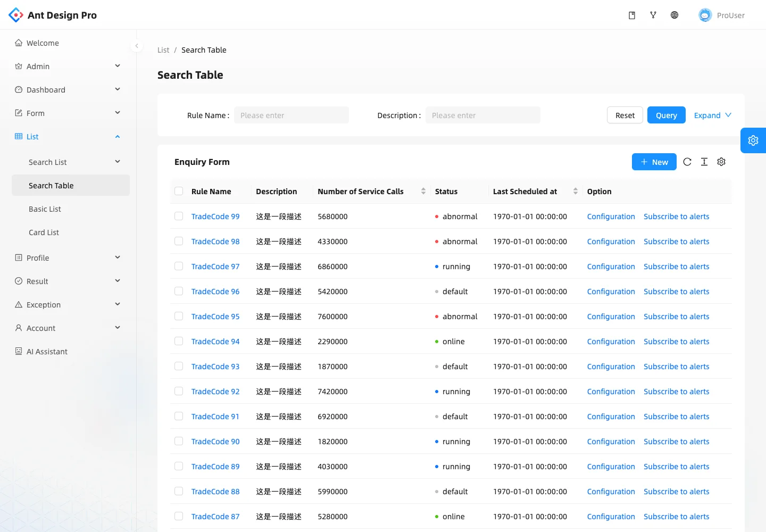Sort by Last Scheduled at

click(576, 192)
